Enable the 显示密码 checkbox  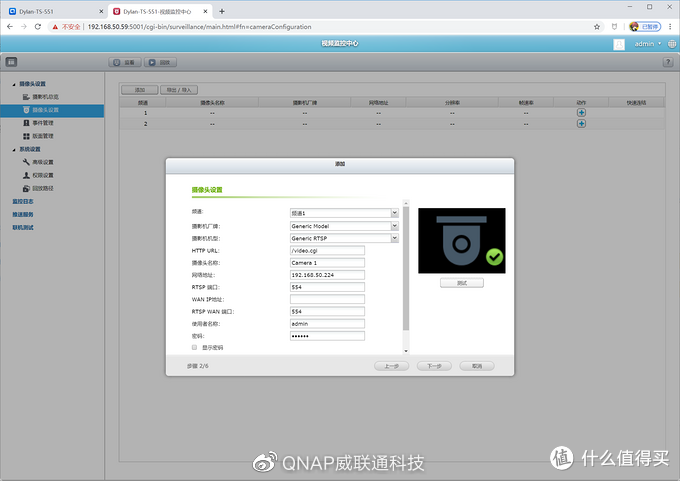click(194, 347)
